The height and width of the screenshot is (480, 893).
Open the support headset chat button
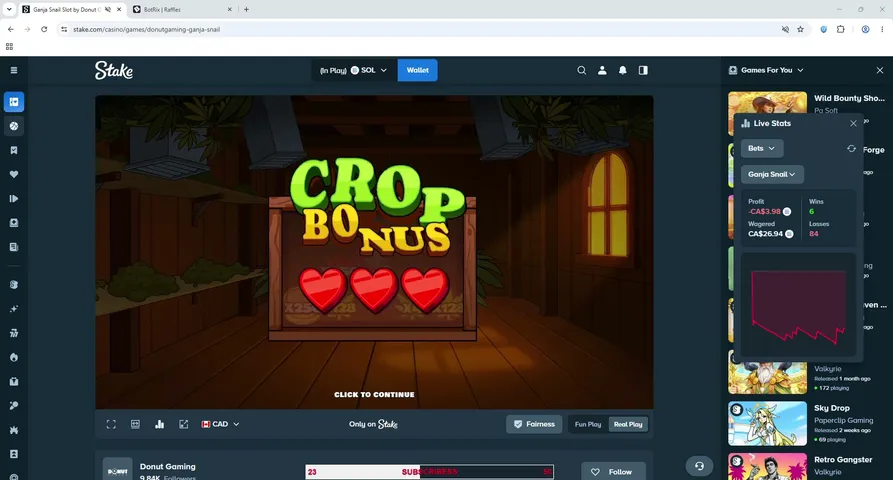[699, 466]
